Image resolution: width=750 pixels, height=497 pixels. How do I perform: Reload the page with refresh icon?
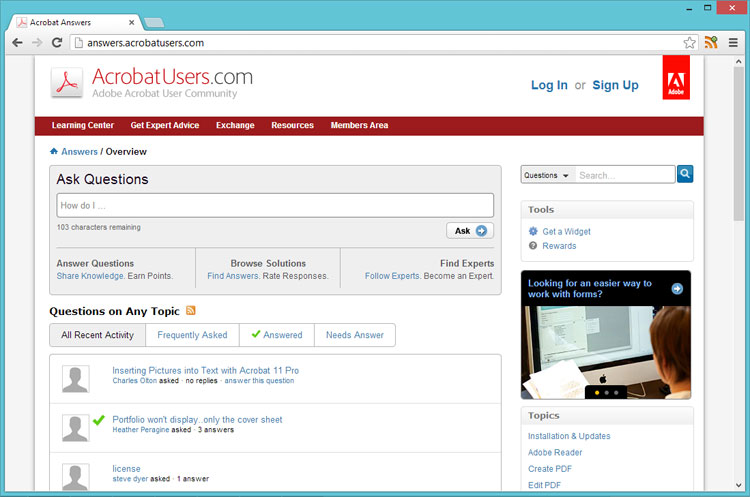(x=57, y=43)
